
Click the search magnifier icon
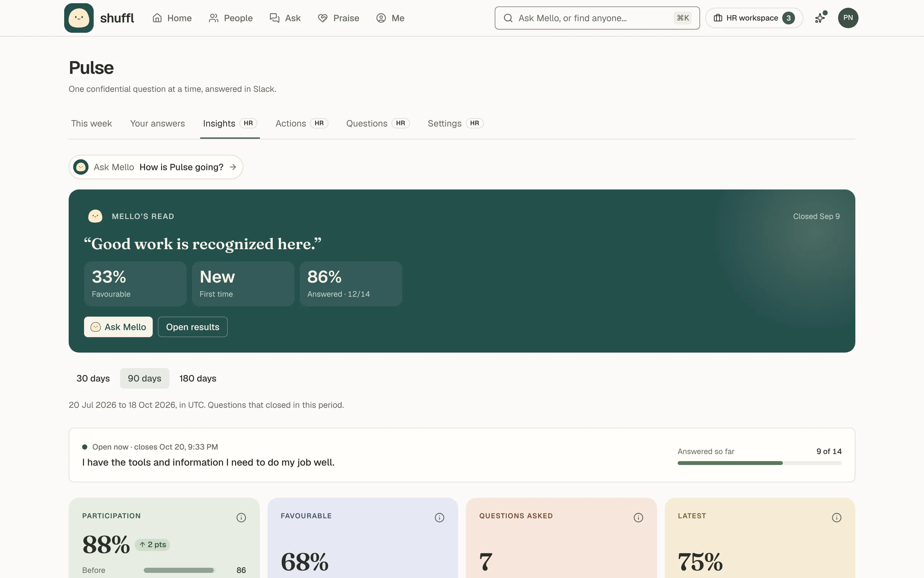click(508, 18)
